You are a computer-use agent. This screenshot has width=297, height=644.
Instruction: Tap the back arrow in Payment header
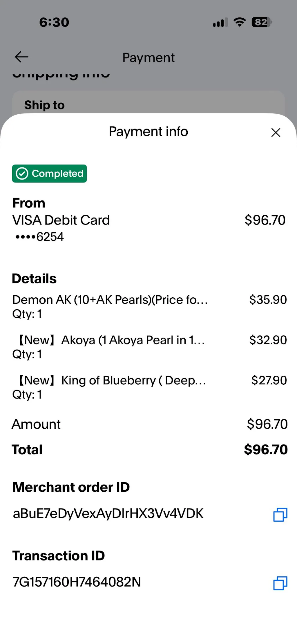tap(22, 57)
